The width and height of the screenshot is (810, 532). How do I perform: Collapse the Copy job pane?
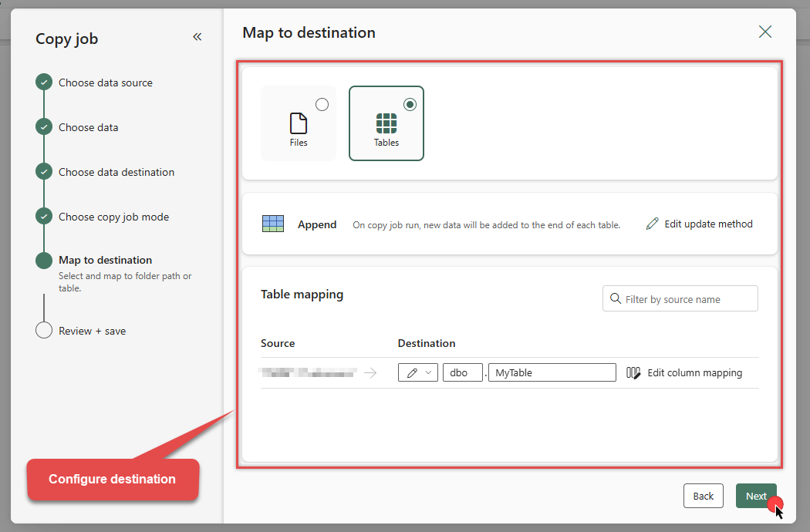[197, 36]
